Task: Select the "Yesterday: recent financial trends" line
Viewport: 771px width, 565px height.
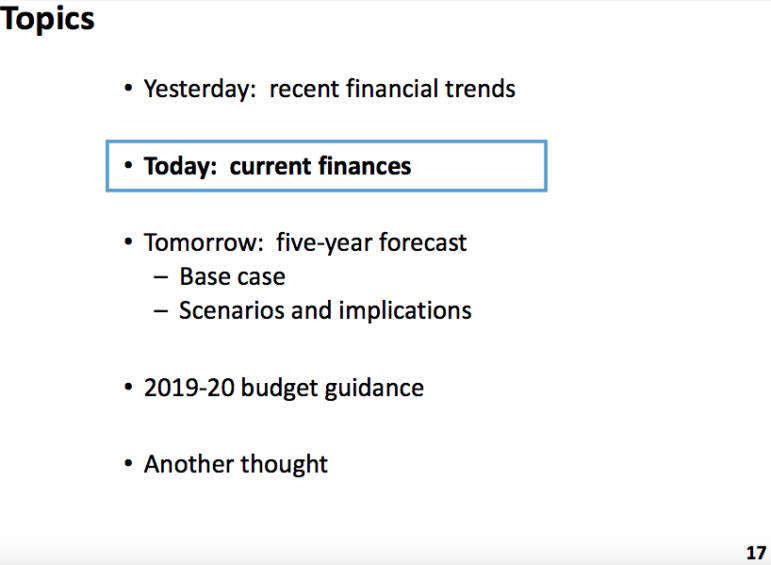Action: click(329, 89)
